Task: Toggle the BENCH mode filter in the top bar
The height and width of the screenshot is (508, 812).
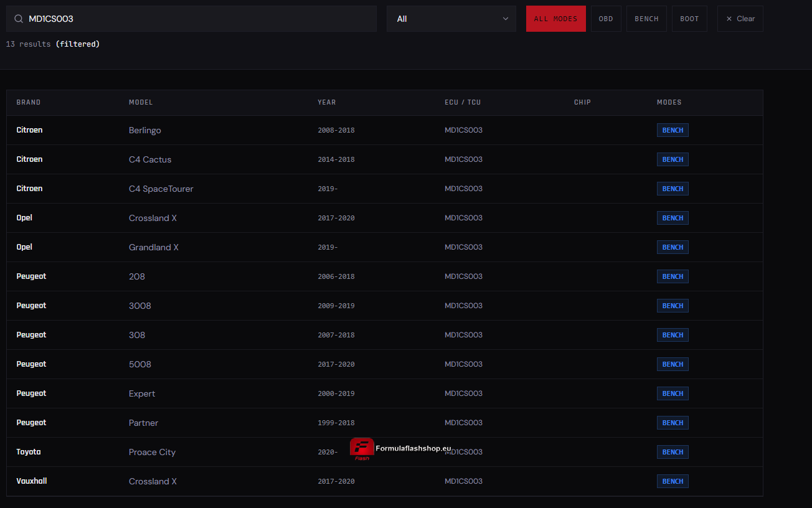Action: [646, 19]
